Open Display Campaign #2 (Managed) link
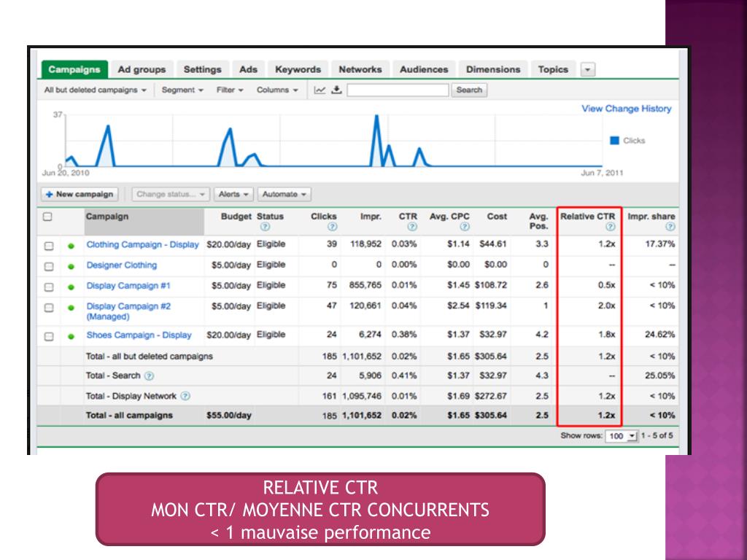The image size is (747, 560). coord(128,311)
